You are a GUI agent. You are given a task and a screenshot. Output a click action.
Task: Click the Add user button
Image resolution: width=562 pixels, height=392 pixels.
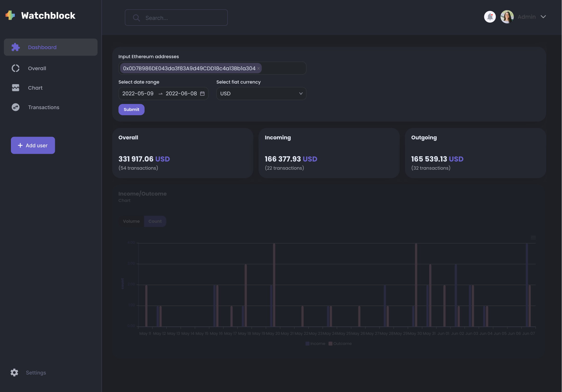[33, 145]
